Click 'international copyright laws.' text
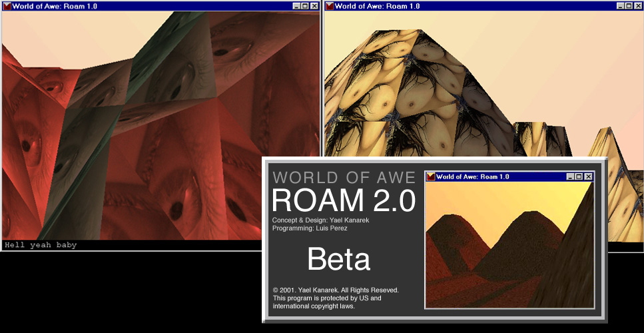The height and width of the screenshot is (333, 644). 314,306
